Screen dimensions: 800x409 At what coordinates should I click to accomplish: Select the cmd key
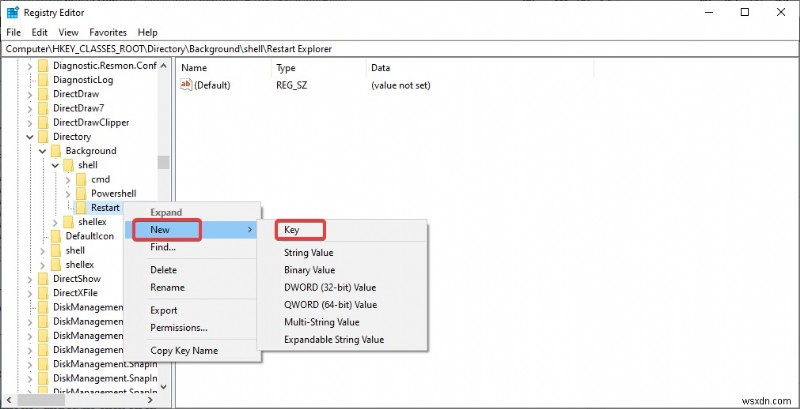pos(101,180)
